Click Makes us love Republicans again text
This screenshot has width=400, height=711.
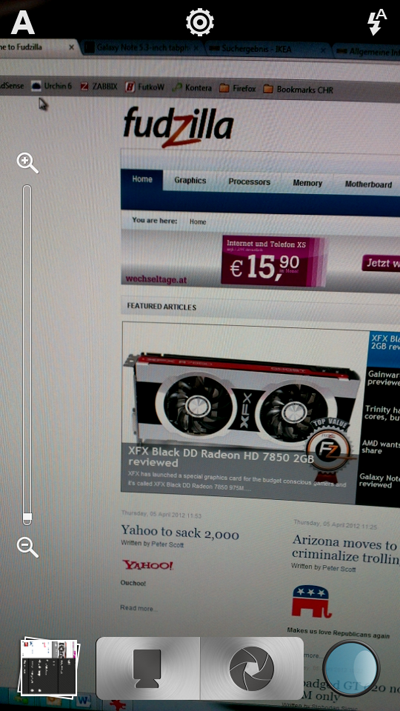(338, 632)
